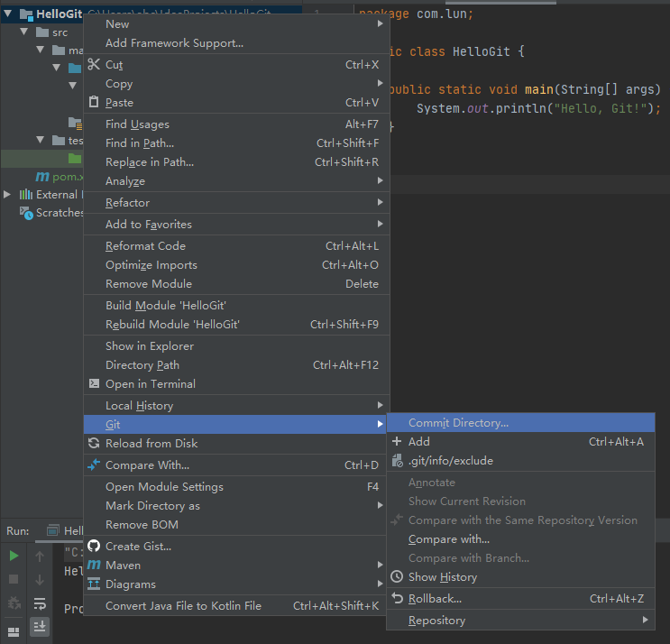Choose Compare with... in Git submenu
This screenshot has height=644, width=670.
click(520, 538)
